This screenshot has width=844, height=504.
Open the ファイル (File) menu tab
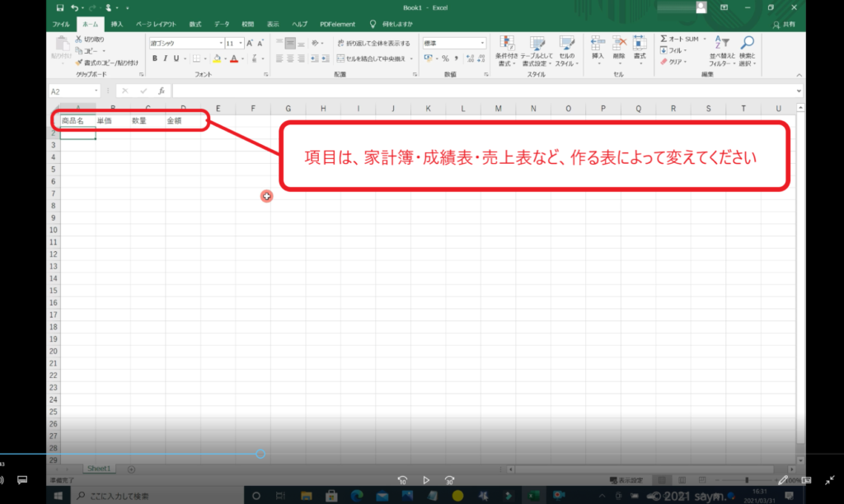tap(61, 25)
